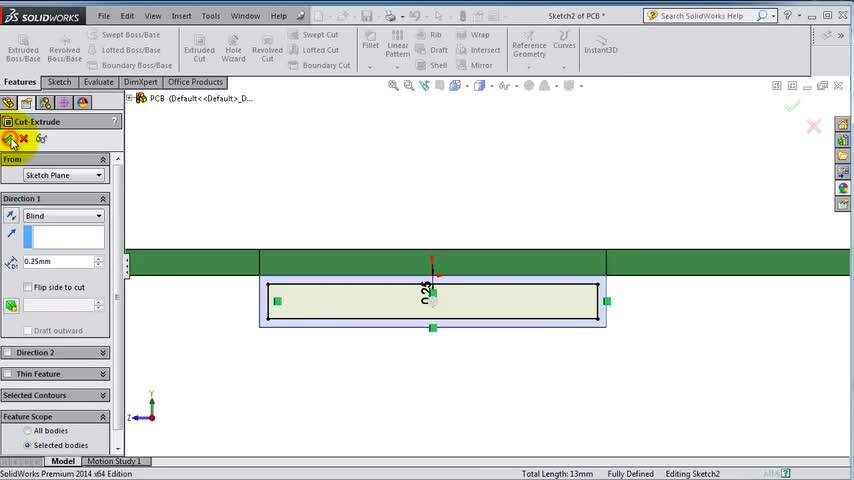Image resolution: width=854 pixels, height=480 pixels.
Task: Select the Extruded Cut tool
Action: [199, 47]
